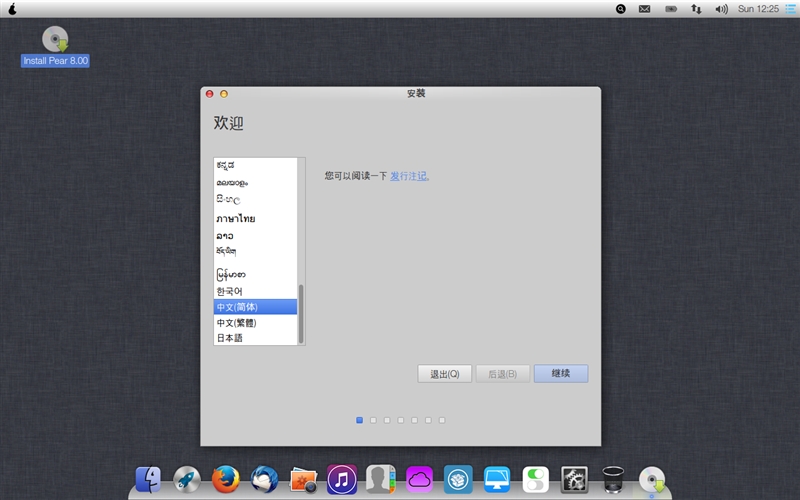This screenshot has height=500, width=800.
Task: Open the 发行注记 release notes link
Action: click(408, 176)
